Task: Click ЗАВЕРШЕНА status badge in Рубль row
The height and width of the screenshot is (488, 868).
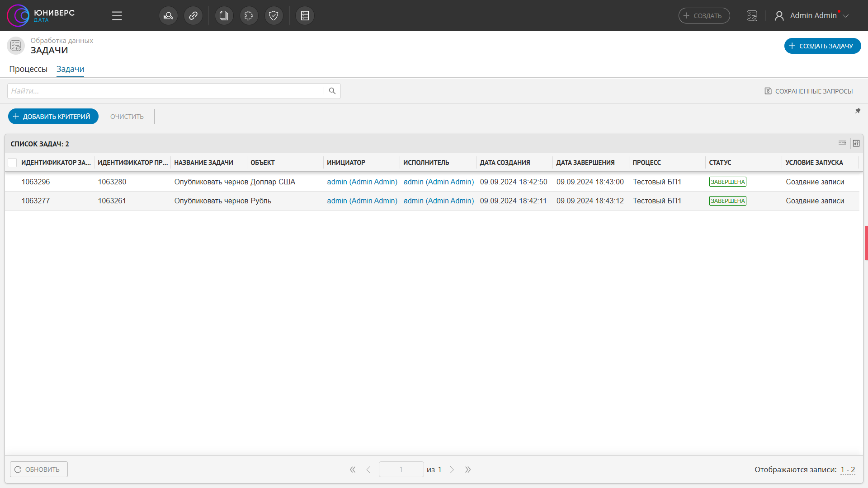Action: pos(728,201)
